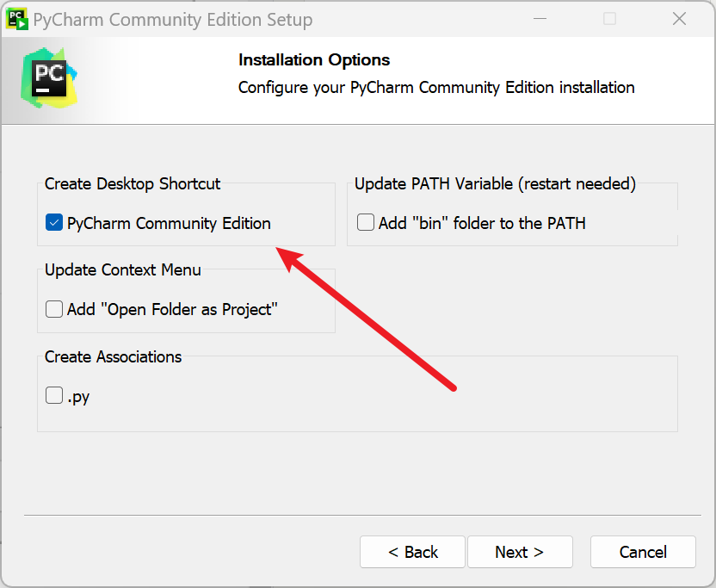Click the "Installation Options" heading
The width and height of the screenshot is (716, 588).
pyautogui.click(x=313, y=59)
